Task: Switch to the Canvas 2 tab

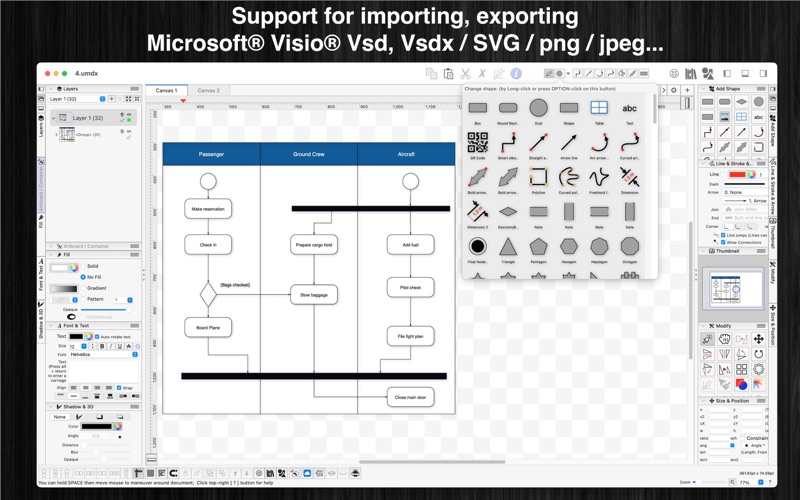Action: [x=208, y=90]
